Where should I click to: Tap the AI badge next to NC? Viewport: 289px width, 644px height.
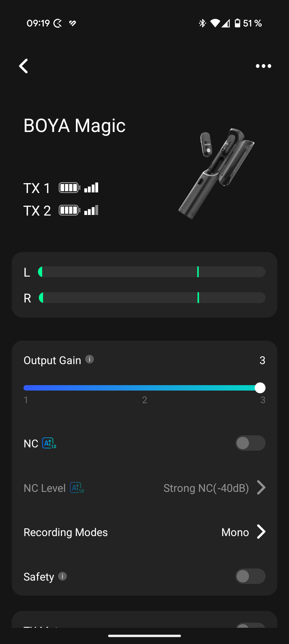point(49,443)
